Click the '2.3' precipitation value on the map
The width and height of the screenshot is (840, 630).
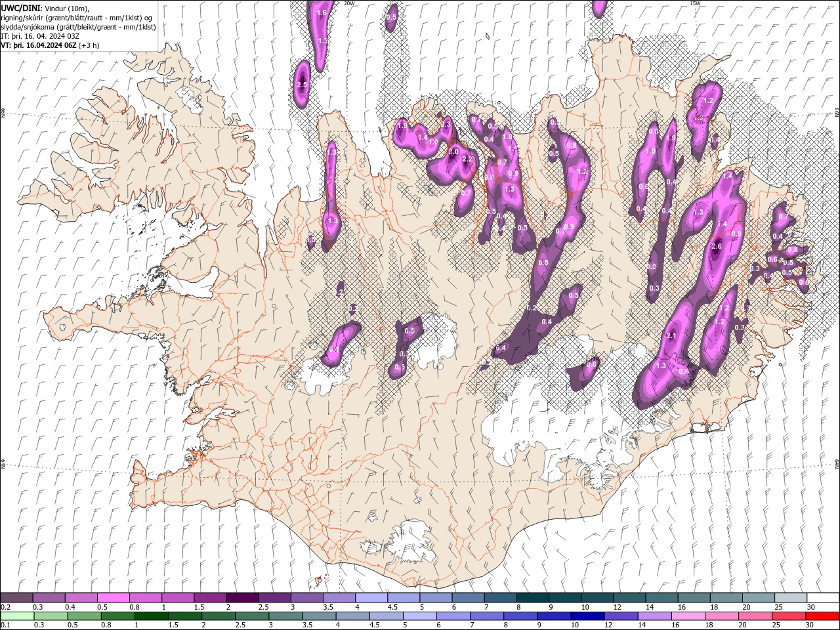point(446,124)
